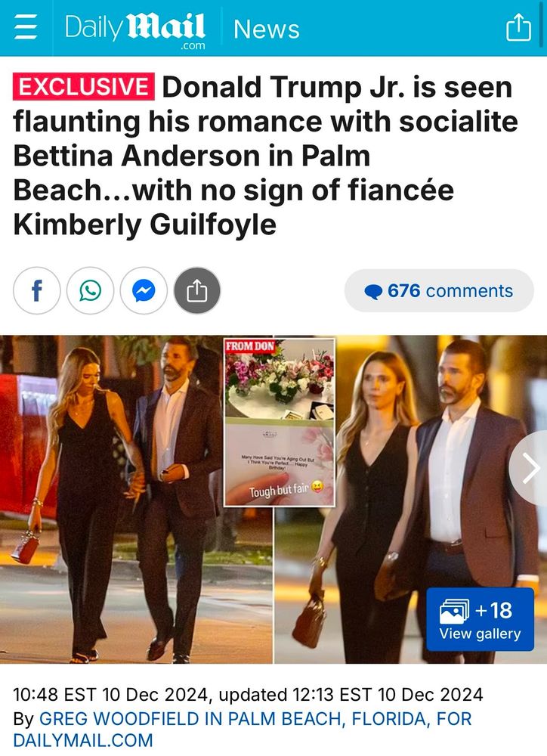547x756 pixels.
Task: Share article via Messenger
Action: coord(144,291)
